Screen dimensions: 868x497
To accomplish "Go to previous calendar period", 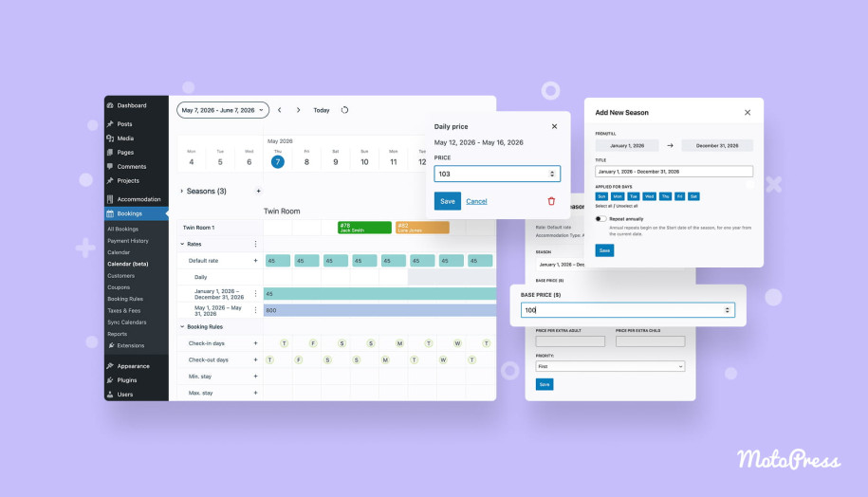I will (x=280, y=110).
